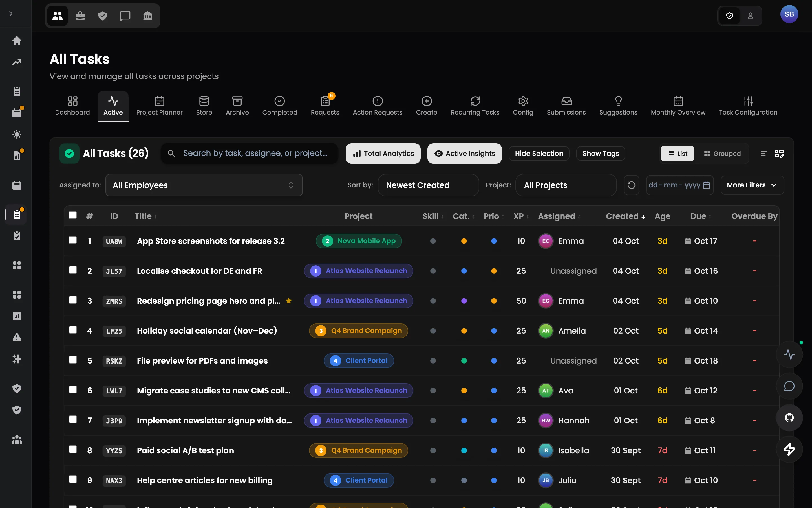Switch to the Dashboard tab
The width and height of the screenshot is (812, 508).
72,106
